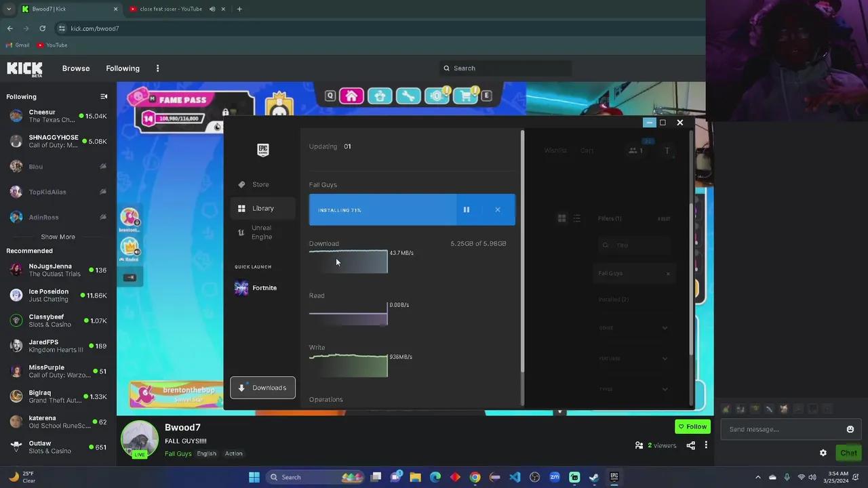Click the Epic Games logo
Image resolution: width=868 pixels, height=488 pixels.
coord(263,150)
